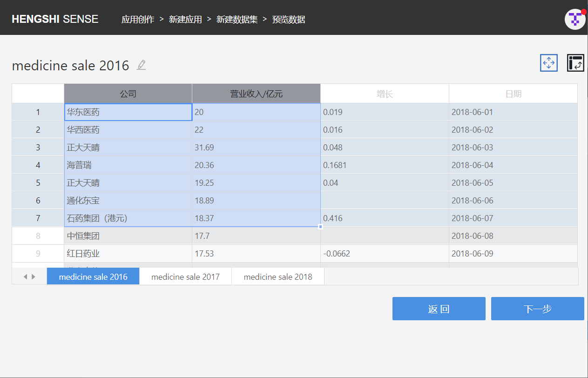Click the cell 华东医药
This screenshot has height=378, width=588.
(x=128, y=112)
